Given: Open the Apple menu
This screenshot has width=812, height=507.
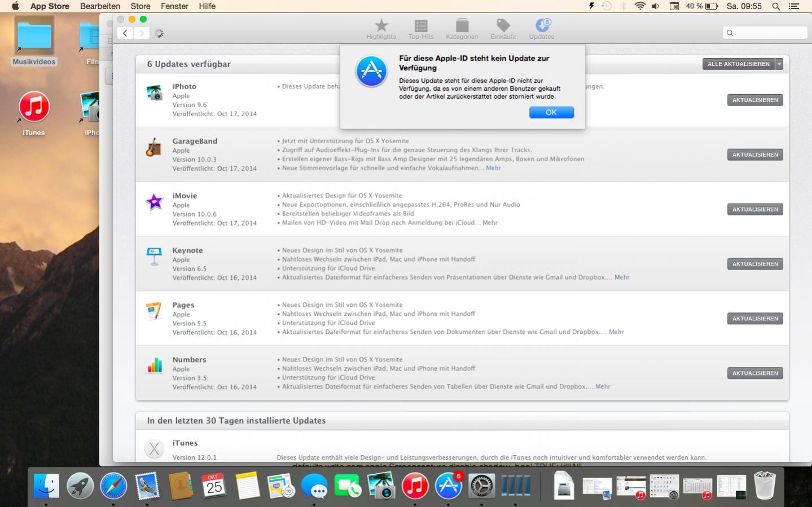Looking at the screenshot, I should click(15, 6).
